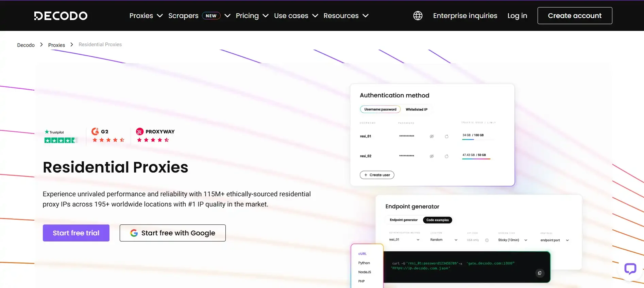Click Create account button
This screenshot has width=644, height=288.
(575, 16)
